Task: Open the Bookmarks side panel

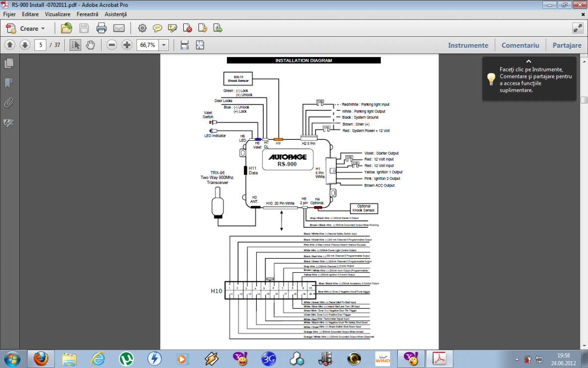Action: [8, 83]
